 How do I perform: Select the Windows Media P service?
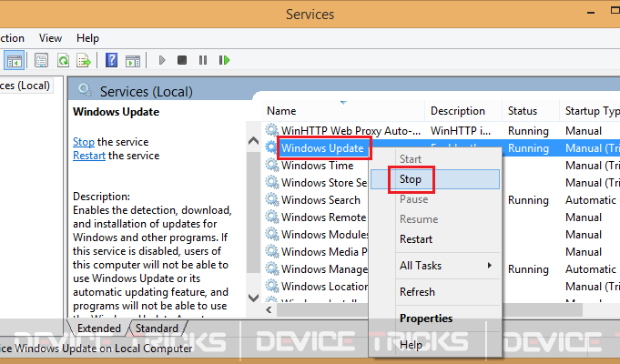point(324,252)
